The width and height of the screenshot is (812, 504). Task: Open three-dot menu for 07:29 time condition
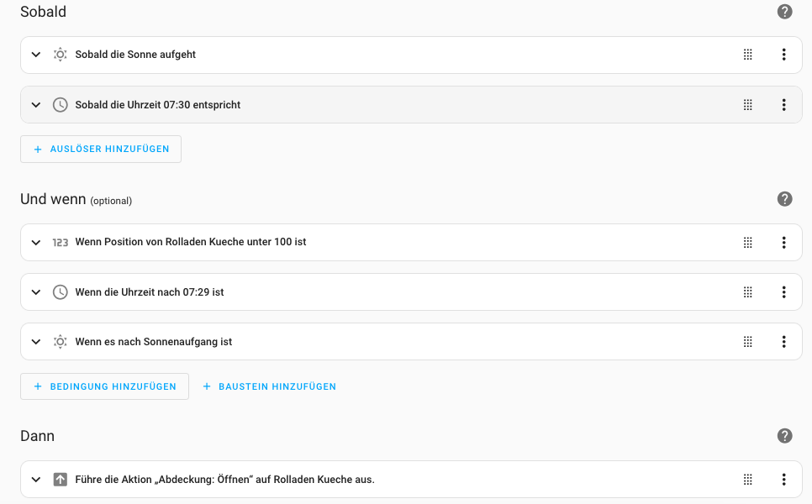click(783, 292)
